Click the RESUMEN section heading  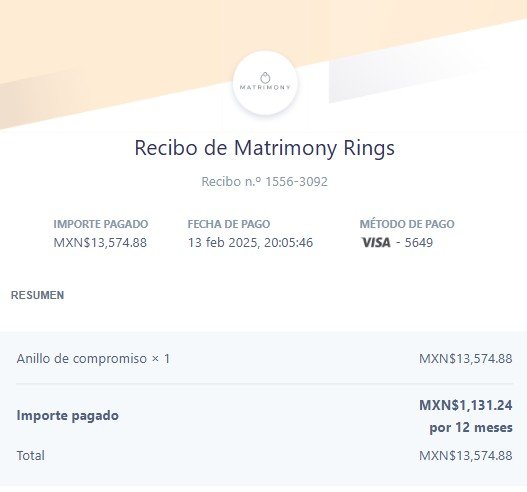pos(37,295)
